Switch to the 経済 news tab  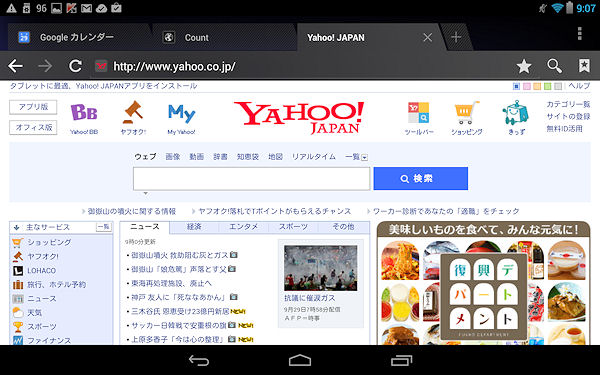click(194, 227)
